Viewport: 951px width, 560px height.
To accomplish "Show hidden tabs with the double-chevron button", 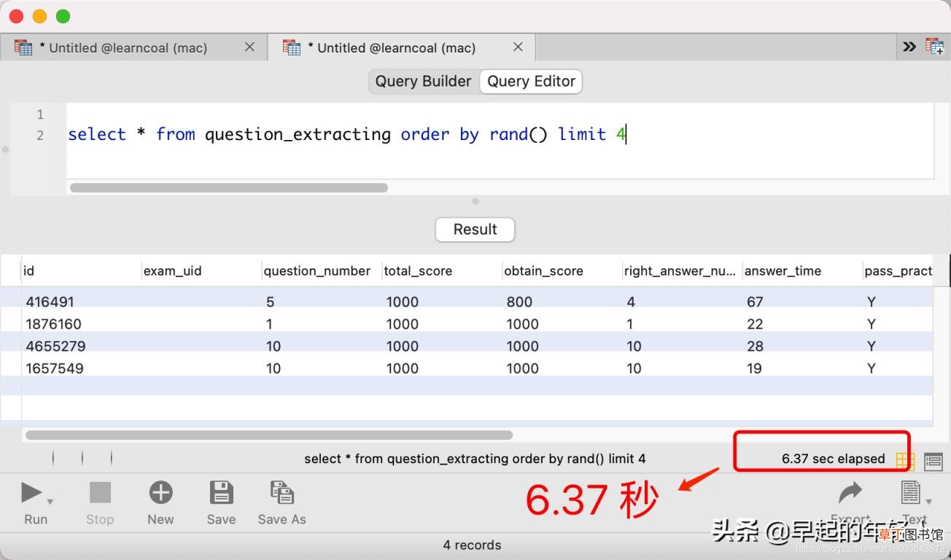I will [909, 47].
